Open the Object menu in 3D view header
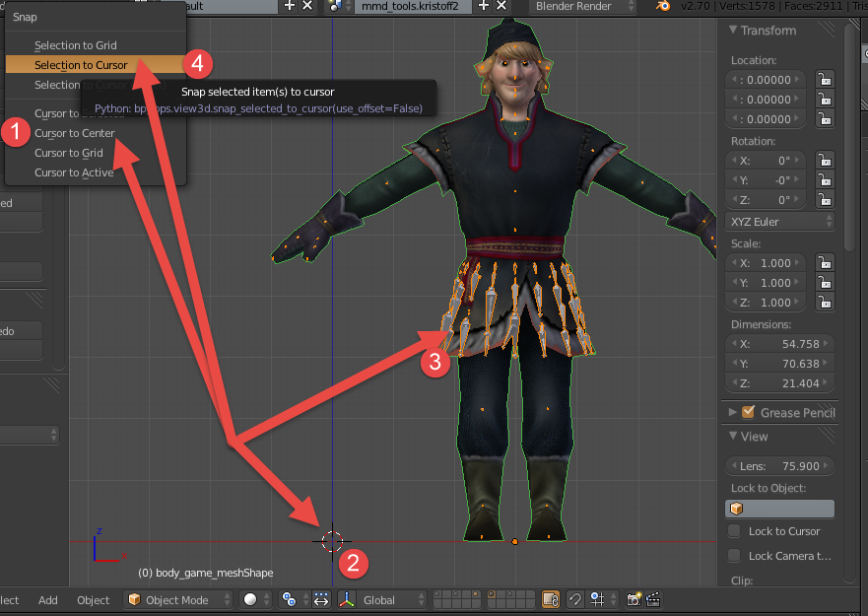This screenshot has width=868, height=616. (93, 599)
